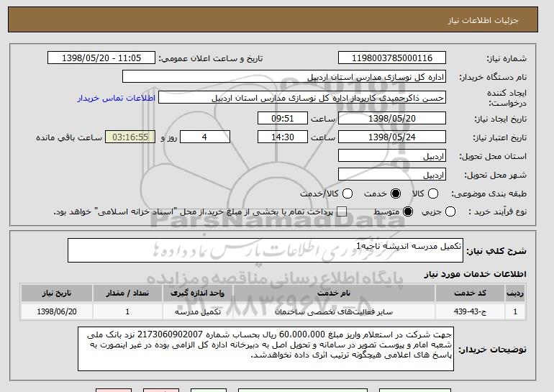Click the ردیف column header
Image resolution: width=554 pixels, height=392 pixels.
[514, 293]
